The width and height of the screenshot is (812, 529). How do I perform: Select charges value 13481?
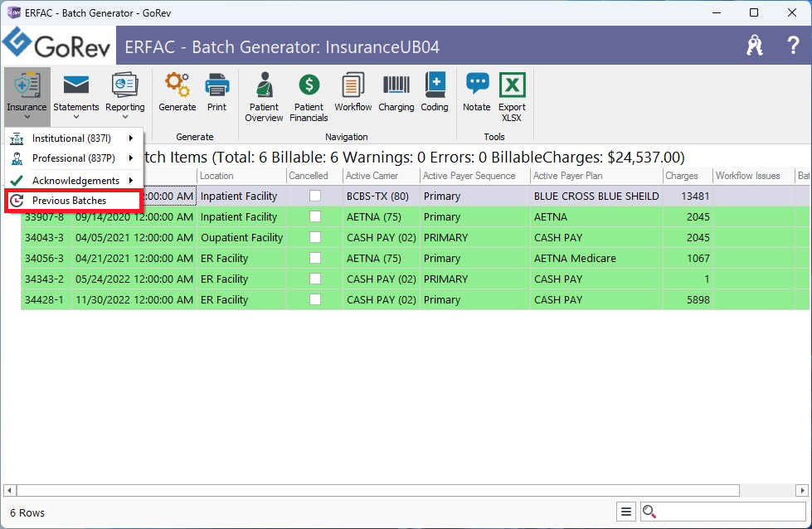(x=688, y=197)
